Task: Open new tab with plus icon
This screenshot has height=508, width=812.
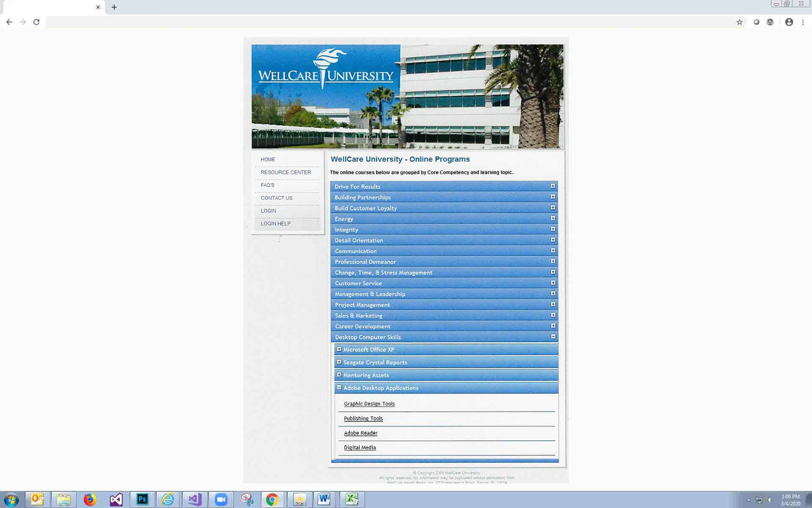Action: coord(114,7)
